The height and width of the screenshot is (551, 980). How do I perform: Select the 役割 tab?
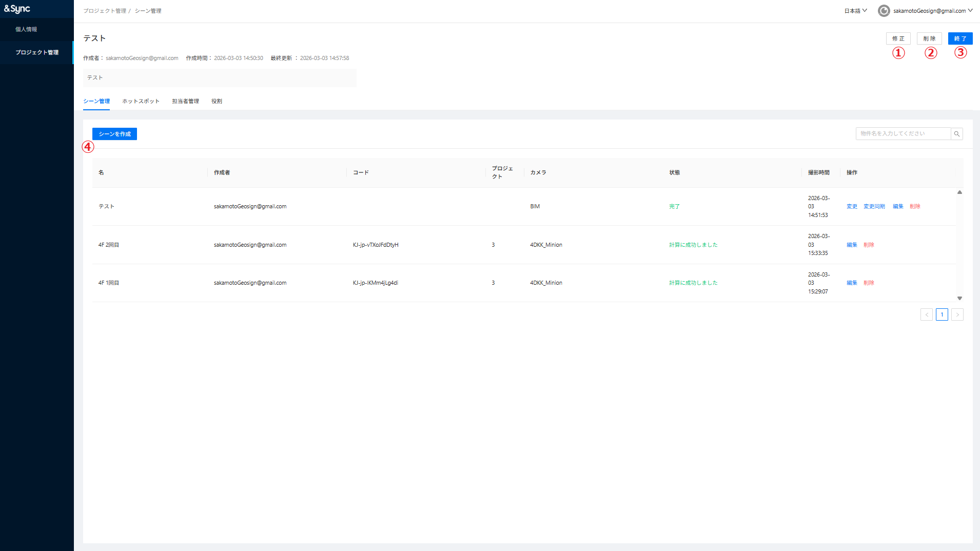point(217,101)
